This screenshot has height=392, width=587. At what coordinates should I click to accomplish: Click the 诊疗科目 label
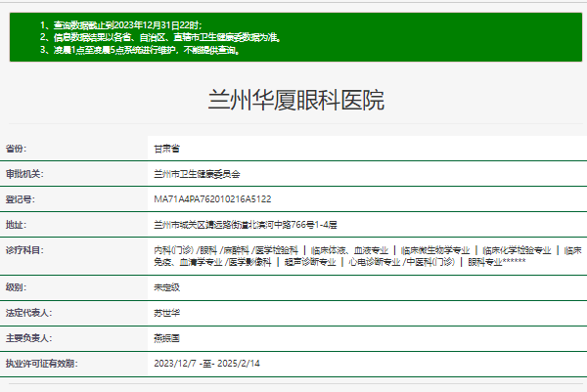coord(24,250)
